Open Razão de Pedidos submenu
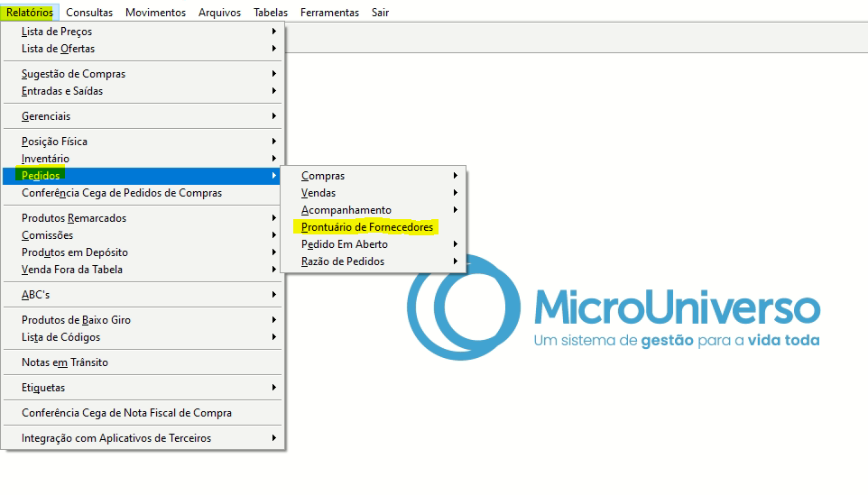Viewport: 868px width, 495px height. (x=374, y=261)
